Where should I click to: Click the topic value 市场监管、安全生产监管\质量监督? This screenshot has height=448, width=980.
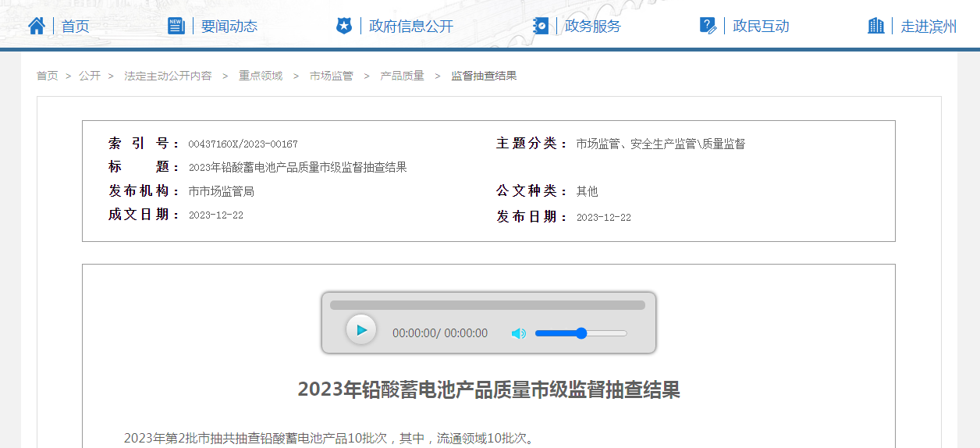[660, 144]
